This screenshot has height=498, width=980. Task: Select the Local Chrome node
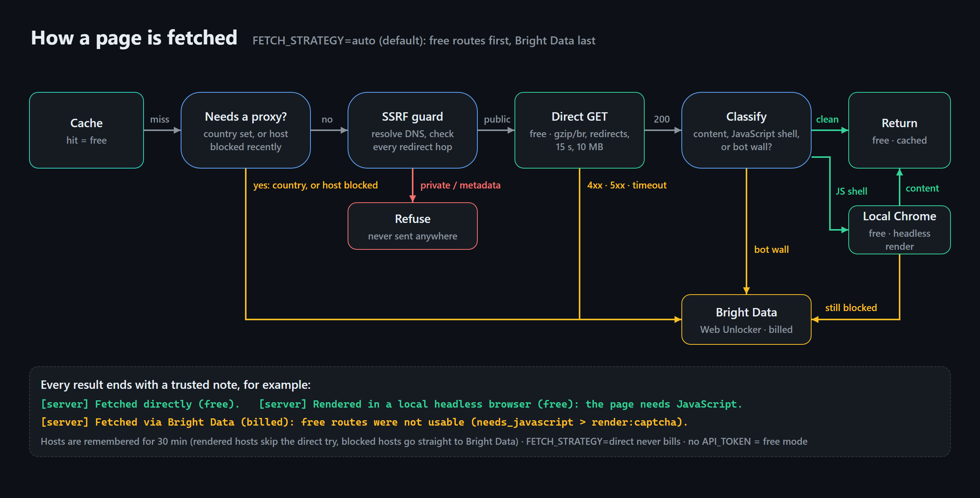pyautogui.click(x=900, y=230)
